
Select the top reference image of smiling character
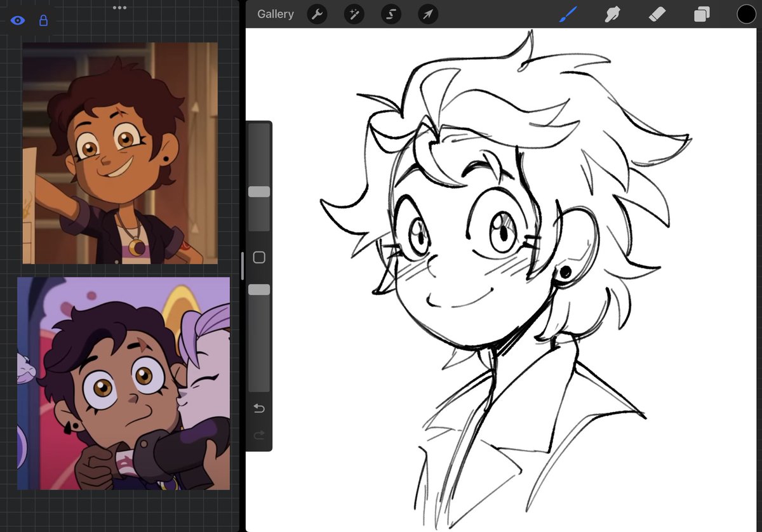120,153
